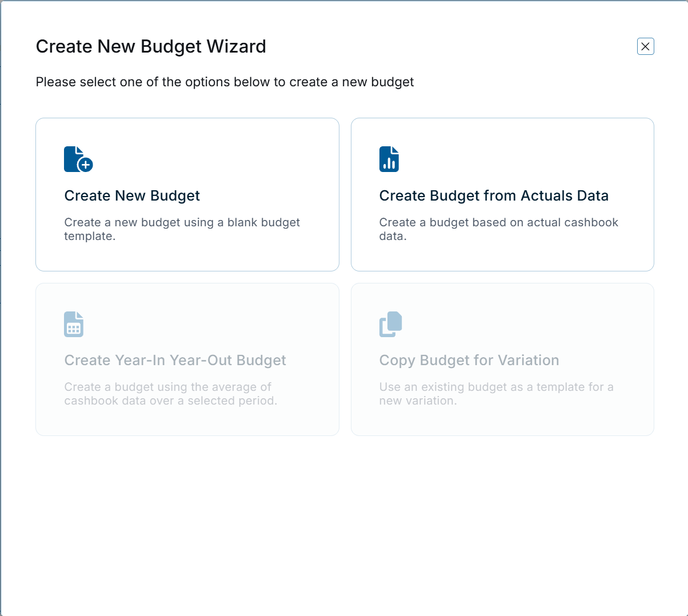Select the Create New Budget heading
The height and width of the screenshot is (616, 688).
pos(132,195)
